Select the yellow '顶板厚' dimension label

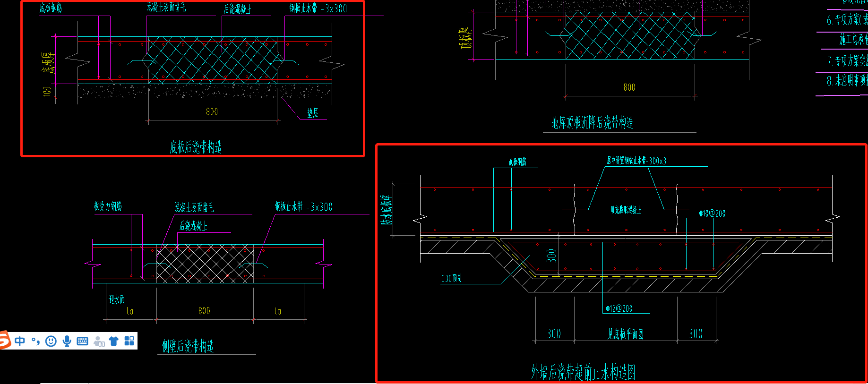point(466,38)
